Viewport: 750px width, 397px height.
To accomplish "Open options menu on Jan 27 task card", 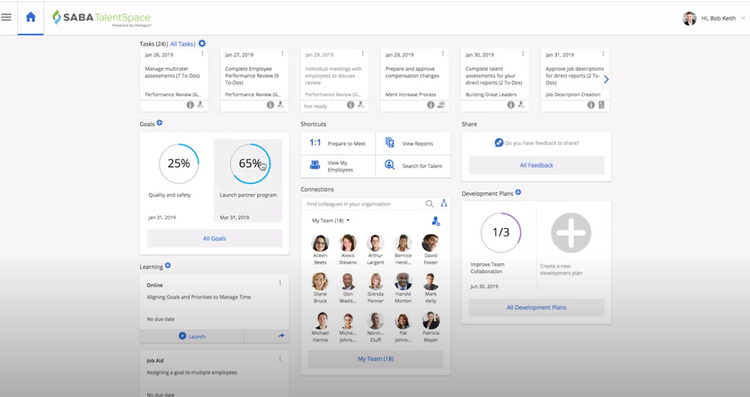I will 282,54.
